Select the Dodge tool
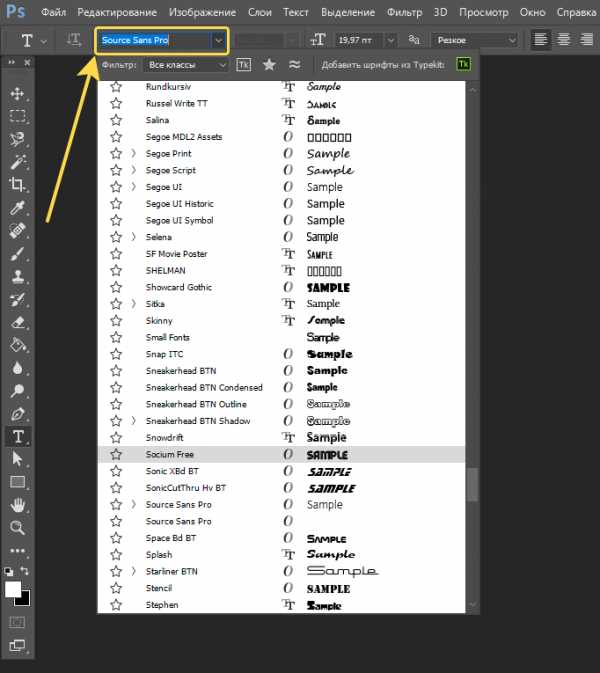 pyautogui.click(x=17, y=391)
